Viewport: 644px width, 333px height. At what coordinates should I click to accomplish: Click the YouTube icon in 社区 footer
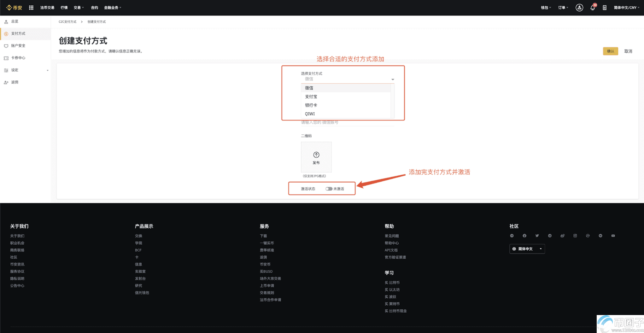click(613, 236)
